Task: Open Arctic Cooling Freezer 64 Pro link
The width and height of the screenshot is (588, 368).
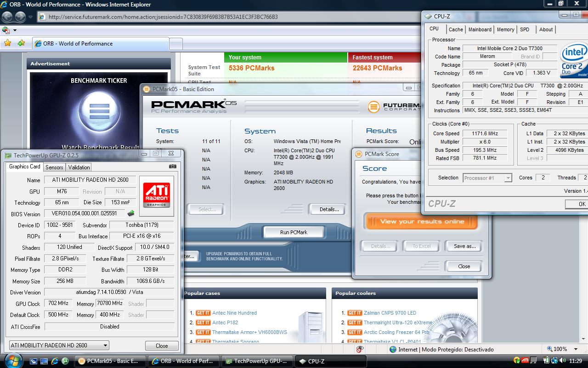Action: pos(397,332)
